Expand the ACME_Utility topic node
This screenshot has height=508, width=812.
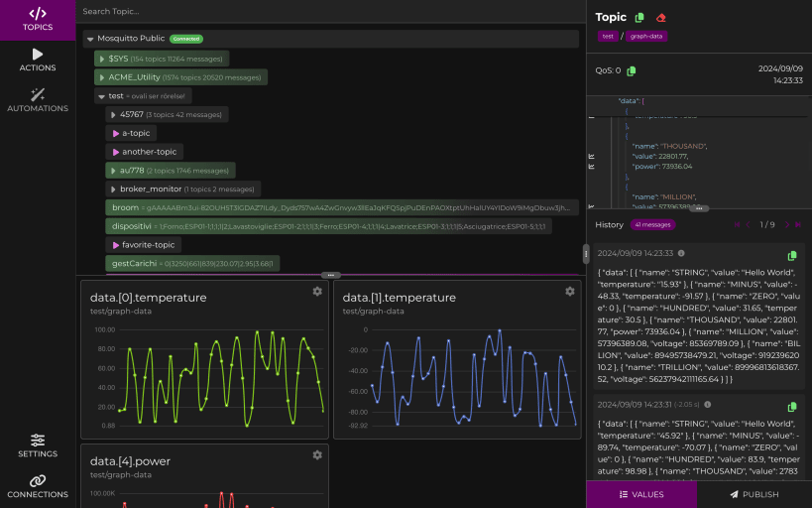point(101,76)
